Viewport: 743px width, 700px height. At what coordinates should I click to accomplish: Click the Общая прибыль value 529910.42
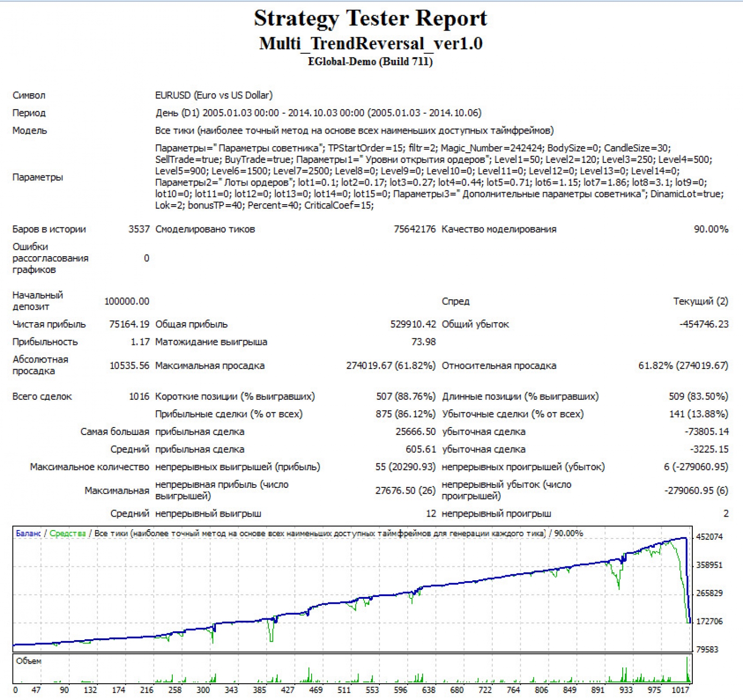413,324
